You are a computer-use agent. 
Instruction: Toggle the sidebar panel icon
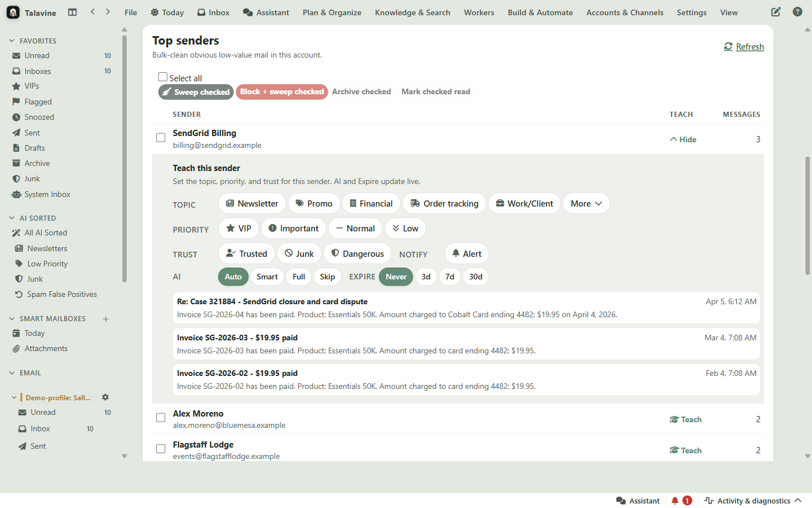tap(72, 12)
